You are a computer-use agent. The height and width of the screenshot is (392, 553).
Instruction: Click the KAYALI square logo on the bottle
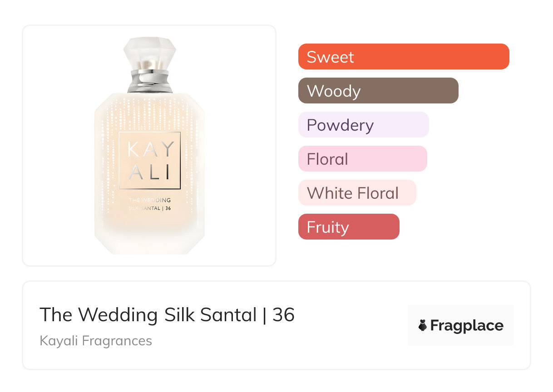point(149,160)
